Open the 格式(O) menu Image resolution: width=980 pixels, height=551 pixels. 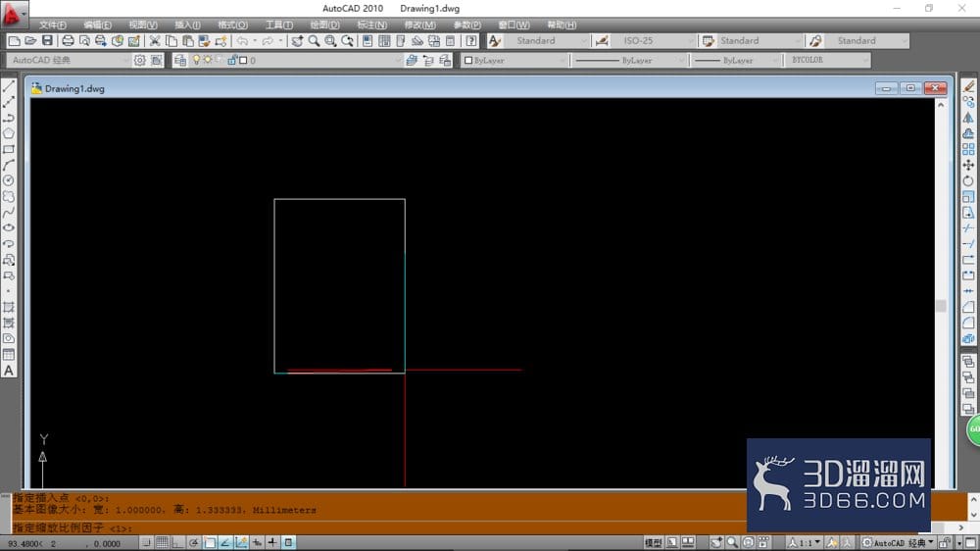(232, 25)
